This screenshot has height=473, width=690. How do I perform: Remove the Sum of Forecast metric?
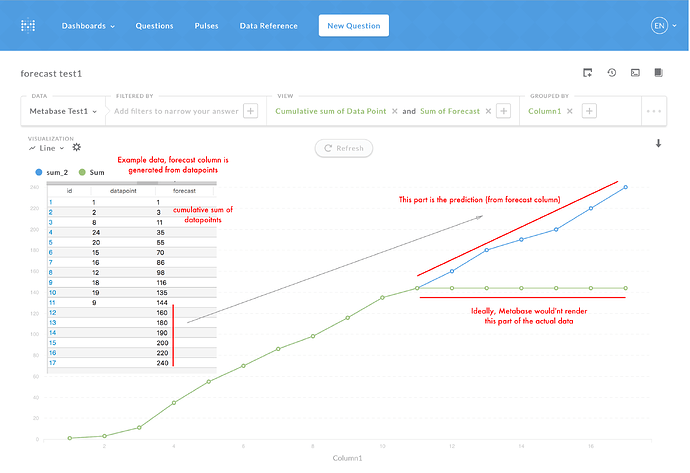[x=488, y=111]
